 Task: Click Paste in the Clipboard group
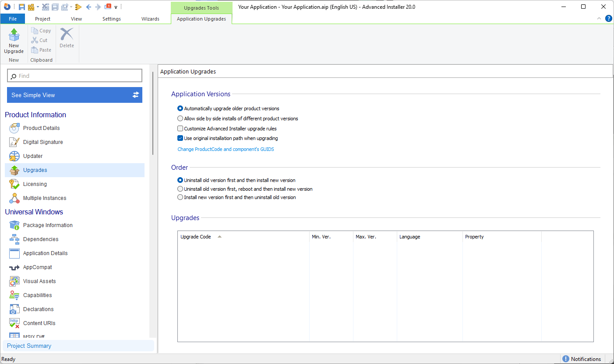pos(41,50)
